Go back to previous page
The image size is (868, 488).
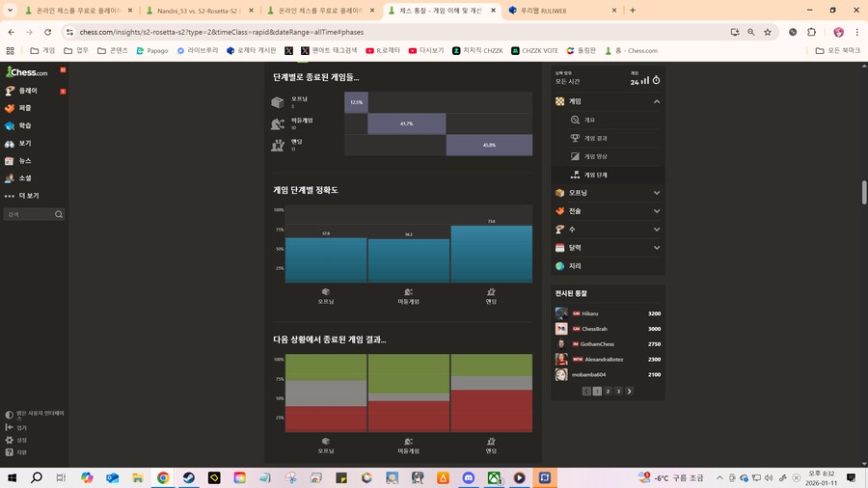click(x=11, y=32)
